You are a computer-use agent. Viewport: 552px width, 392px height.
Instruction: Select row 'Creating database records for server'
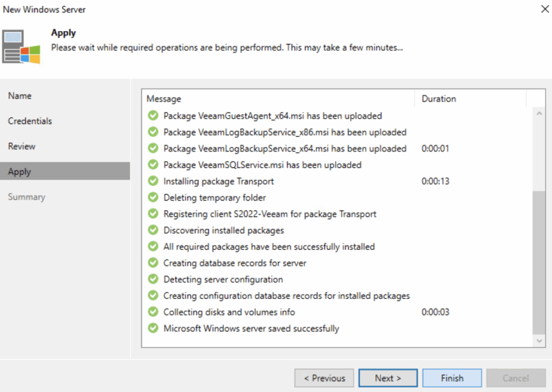point(337,263)
